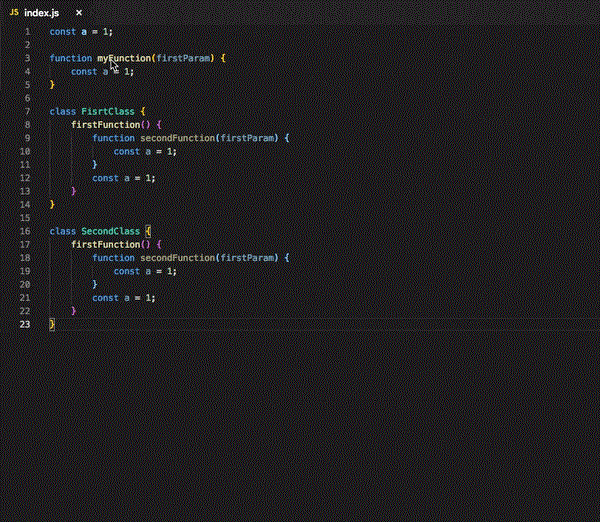Click class name SecondClass
The image size is (600, 522).
(x=111, y=231)
